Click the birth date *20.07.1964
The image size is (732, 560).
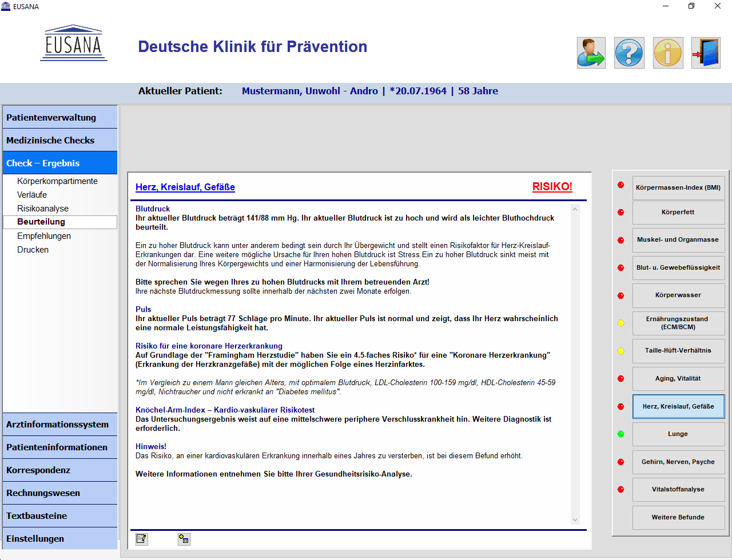point(418,91)
